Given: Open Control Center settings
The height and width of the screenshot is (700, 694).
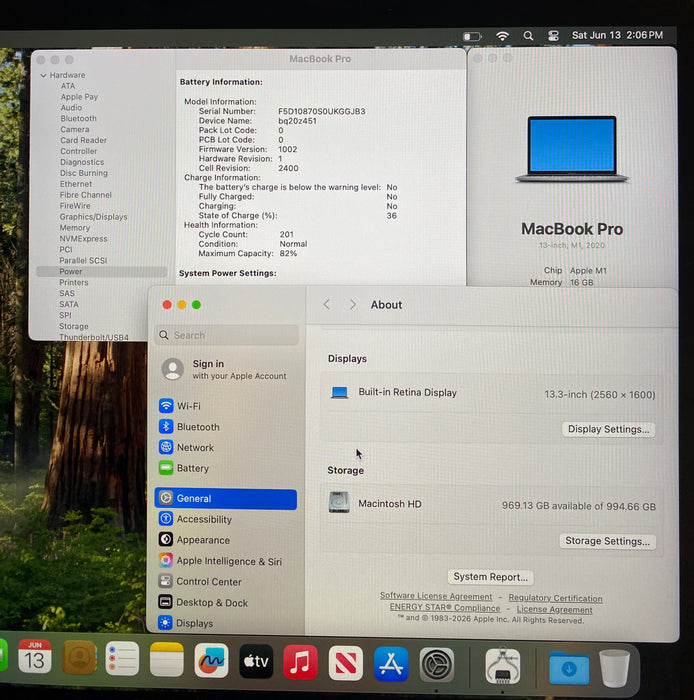Looking at the screenshot, I should point(225,581).
